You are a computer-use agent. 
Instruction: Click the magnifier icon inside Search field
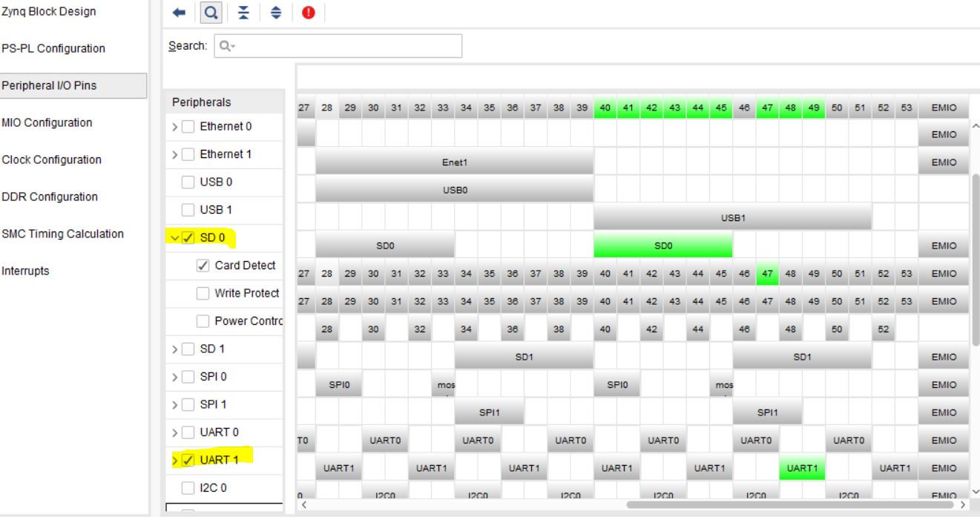tap(227, 46)
